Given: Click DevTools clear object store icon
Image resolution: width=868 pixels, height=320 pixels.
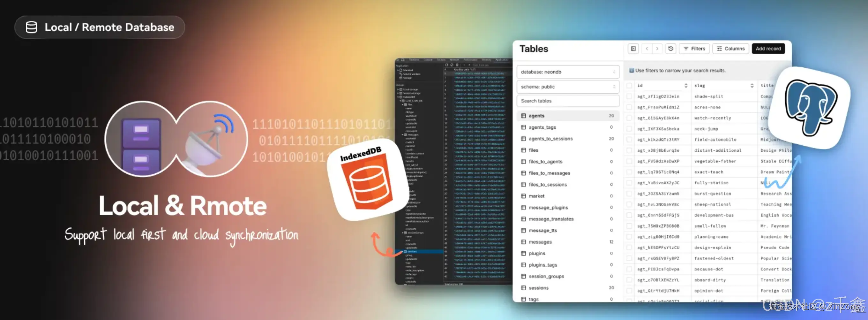Looking at the screenshot, I should [452, 65].
